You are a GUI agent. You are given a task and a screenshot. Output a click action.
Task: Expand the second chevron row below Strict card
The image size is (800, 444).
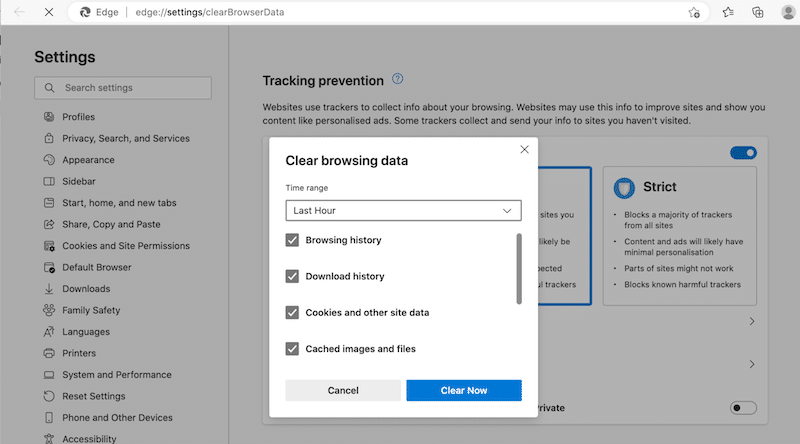click(x=752, y=364)
